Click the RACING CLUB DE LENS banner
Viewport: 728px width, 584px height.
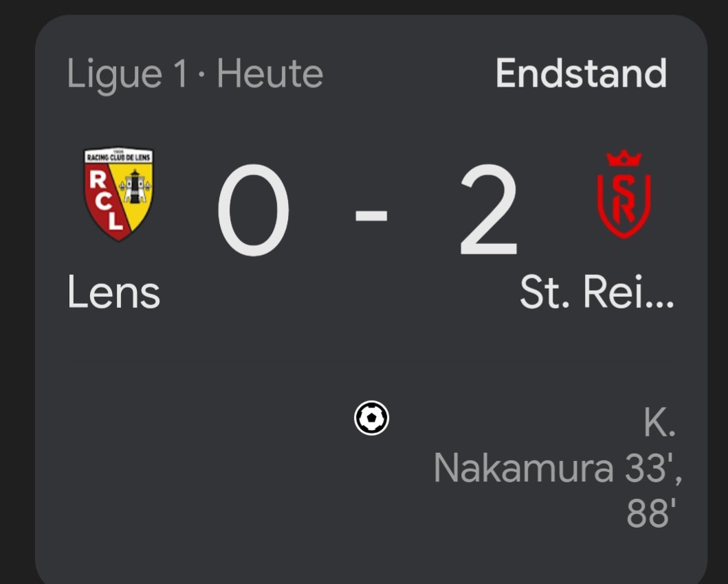[118, 157]
